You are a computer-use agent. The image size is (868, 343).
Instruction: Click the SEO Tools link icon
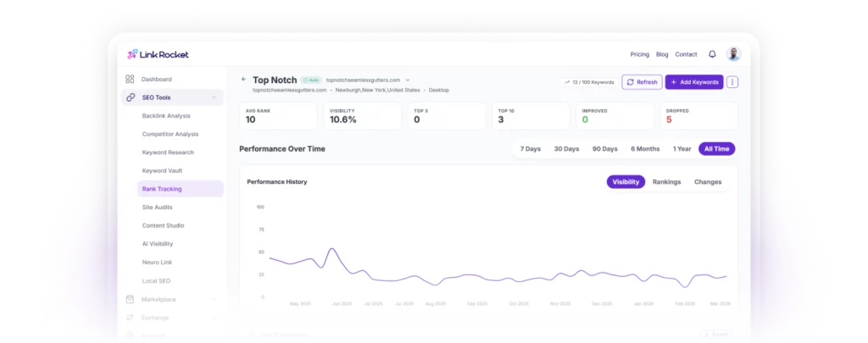point(130,97)
